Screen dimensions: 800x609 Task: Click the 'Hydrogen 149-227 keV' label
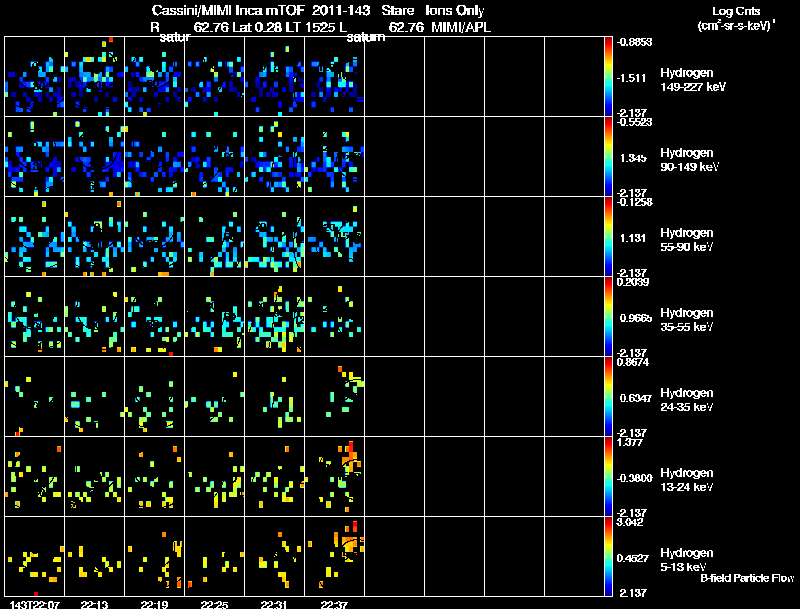[x=693, y=80]
